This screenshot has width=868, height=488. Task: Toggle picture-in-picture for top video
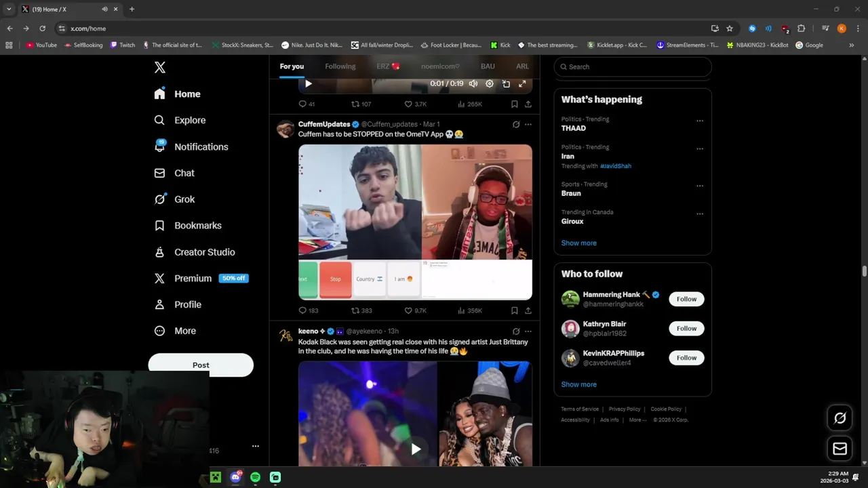coord(506,83)
